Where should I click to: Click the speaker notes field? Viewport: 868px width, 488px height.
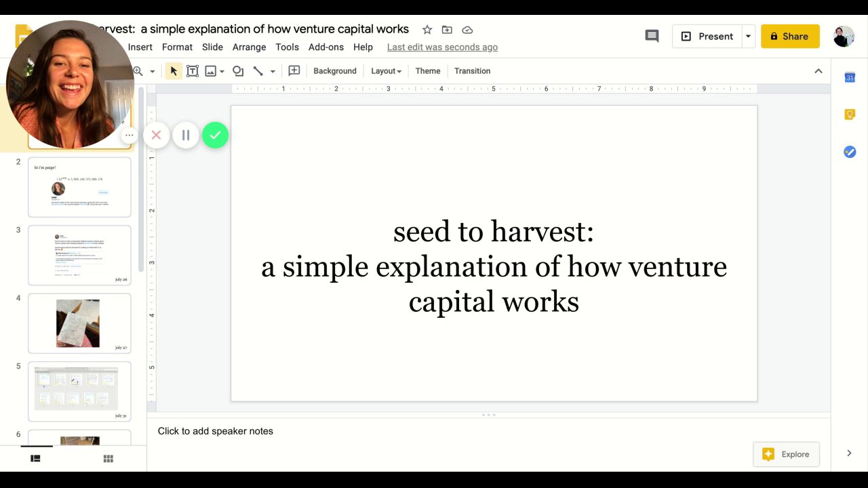pos(488,431)
